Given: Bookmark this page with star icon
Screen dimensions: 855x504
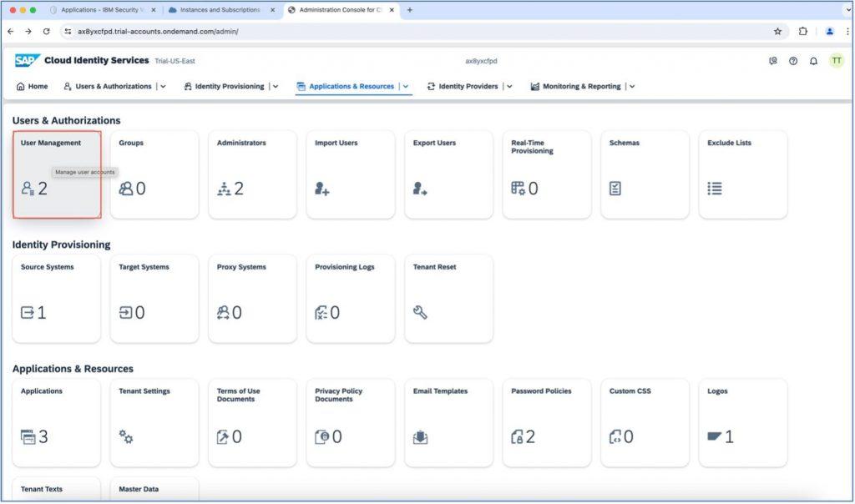Looking at the screenshot, I should click(x=777, y=32).
